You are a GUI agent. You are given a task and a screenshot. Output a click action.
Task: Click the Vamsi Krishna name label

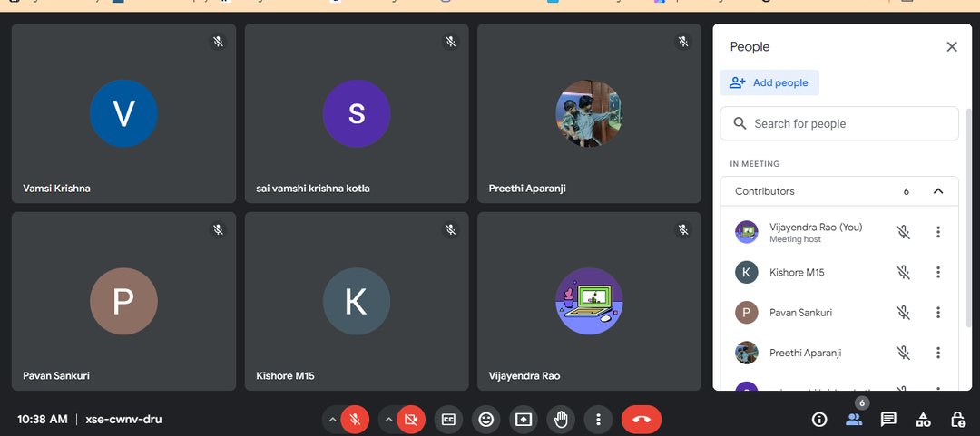click(x=56, y=188)
